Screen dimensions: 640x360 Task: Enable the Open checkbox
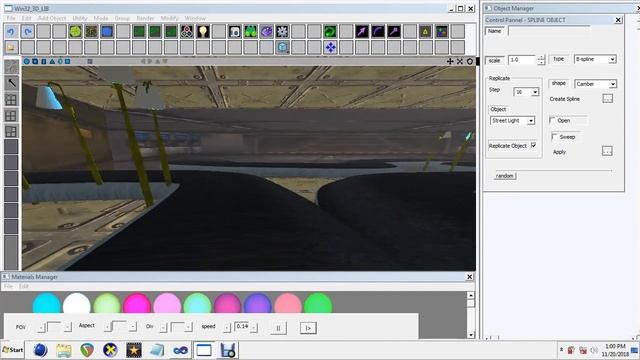553,120
